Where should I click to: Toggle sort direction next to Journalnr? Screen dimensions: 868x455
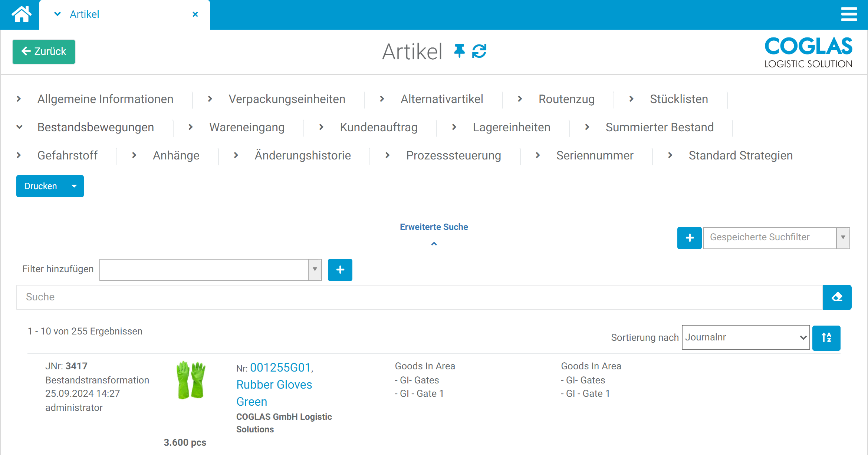826,337
